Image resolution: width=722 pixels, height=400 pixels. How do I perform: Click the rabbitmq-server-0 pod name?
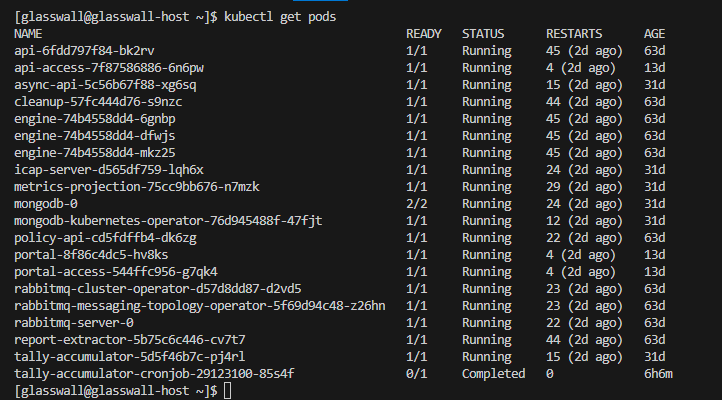[74, 323]
